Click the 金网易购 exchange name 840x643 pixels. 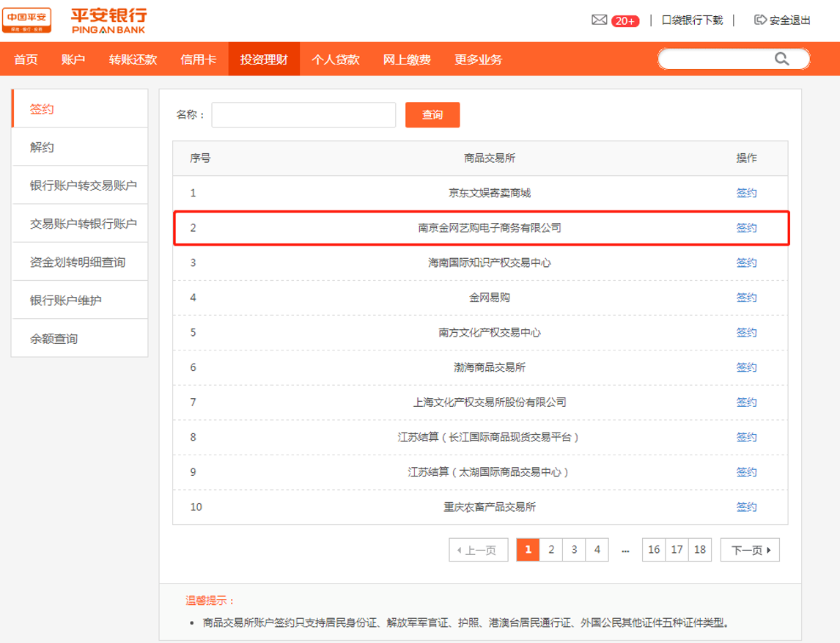(x=490, y=298)
